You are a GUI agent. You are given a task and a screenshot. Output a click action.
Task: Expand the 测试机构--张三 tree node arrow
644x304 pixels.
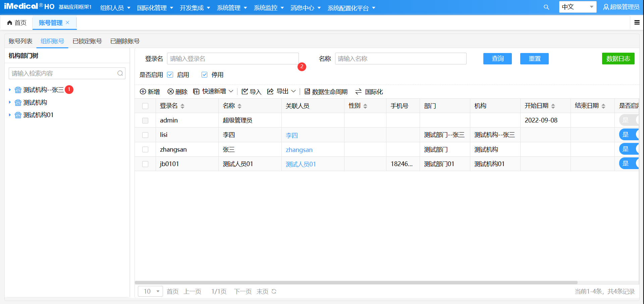coord(10,90)
